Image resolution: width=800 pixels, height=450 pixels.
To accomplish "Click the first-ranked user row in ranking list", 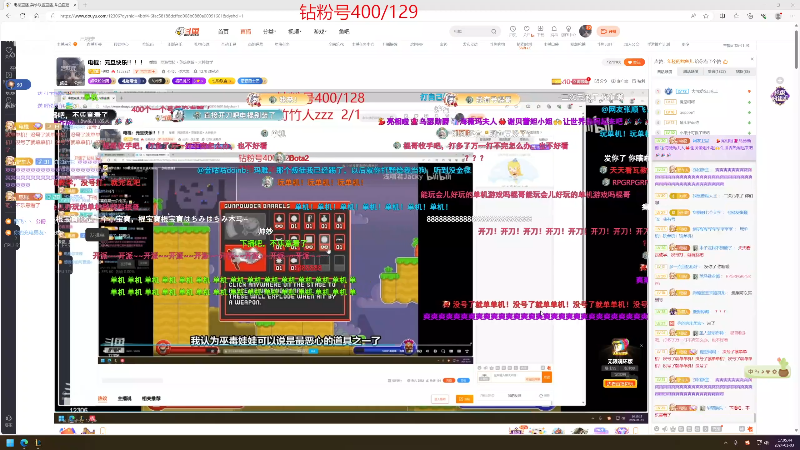I will click(703, 91).
